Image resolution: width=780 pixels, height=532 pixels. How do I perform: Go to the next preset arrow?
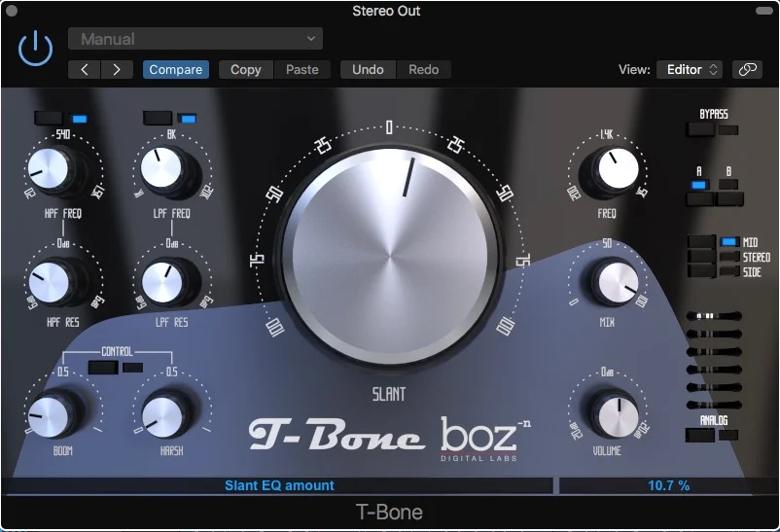pyautogui.click(x=117, y=70)
